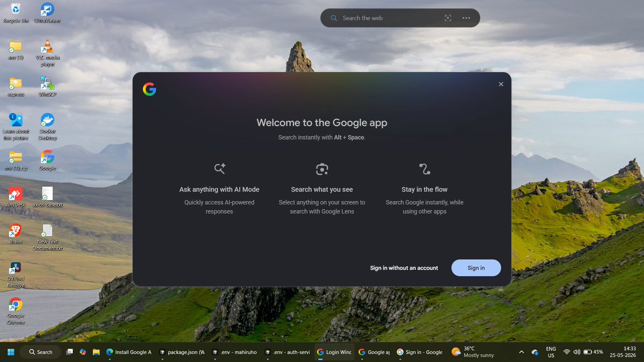Open File Explorer from the taskbar
Screen dimensions: 644x362
click(96, 352)
